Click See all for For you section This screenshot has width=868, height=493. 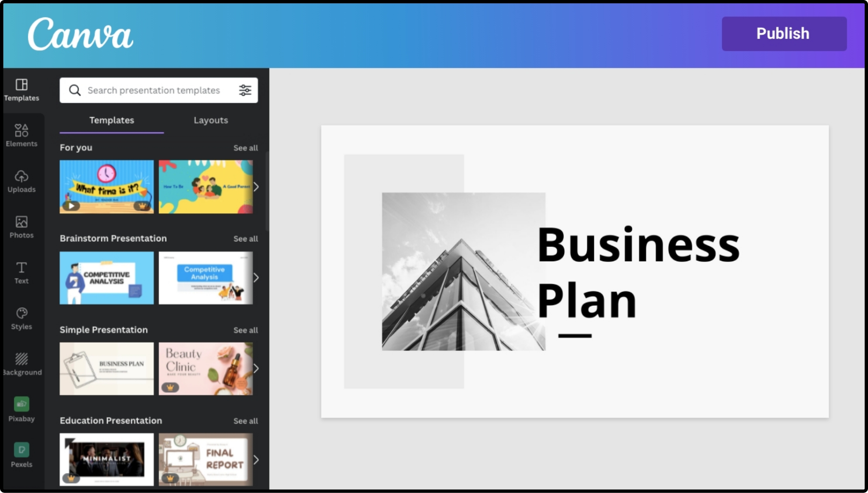pos(245,147)
